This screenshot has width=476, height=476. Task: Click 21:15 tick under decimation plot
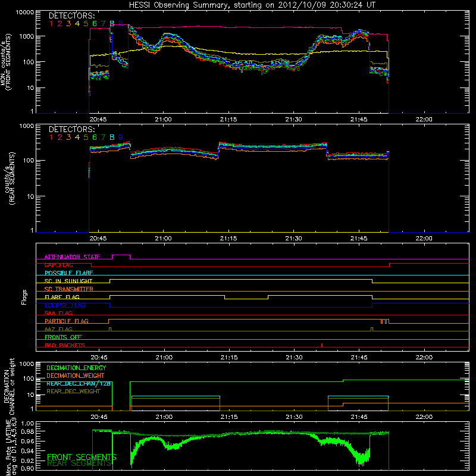pos(229,417)
